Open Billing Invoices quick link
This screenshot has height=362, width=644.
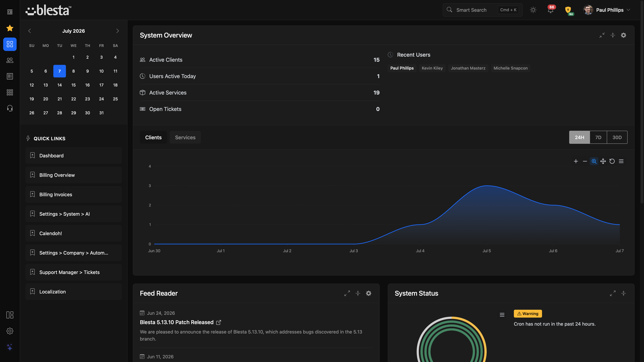[73, 194]
